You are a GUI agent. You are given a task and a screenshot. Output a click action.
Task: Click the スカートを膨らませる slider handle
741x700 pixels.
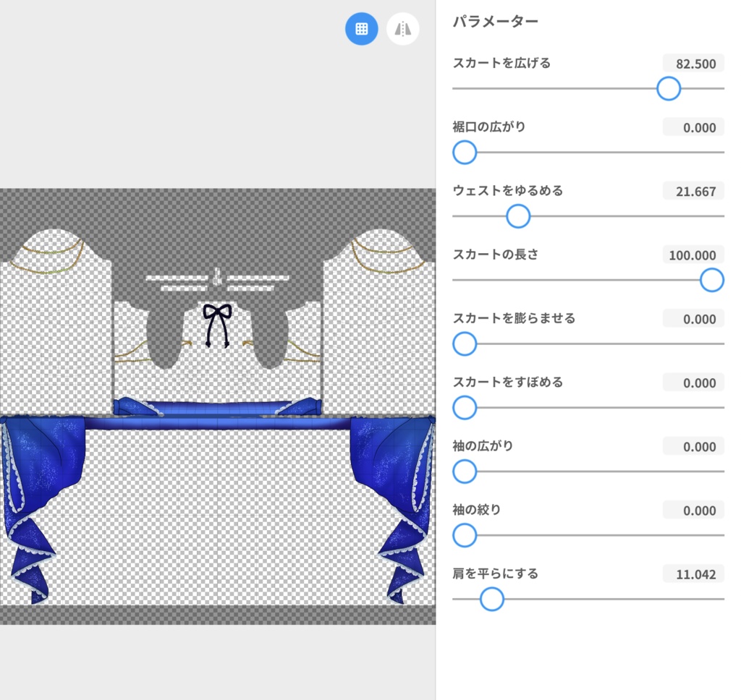click(x=465, y=344)
